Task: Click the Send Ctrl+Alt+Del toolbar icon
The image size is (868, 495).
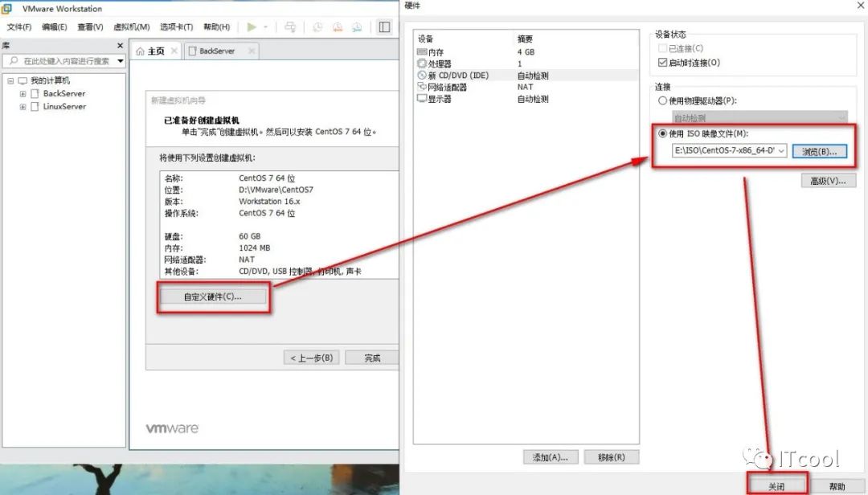Action: 289,27
